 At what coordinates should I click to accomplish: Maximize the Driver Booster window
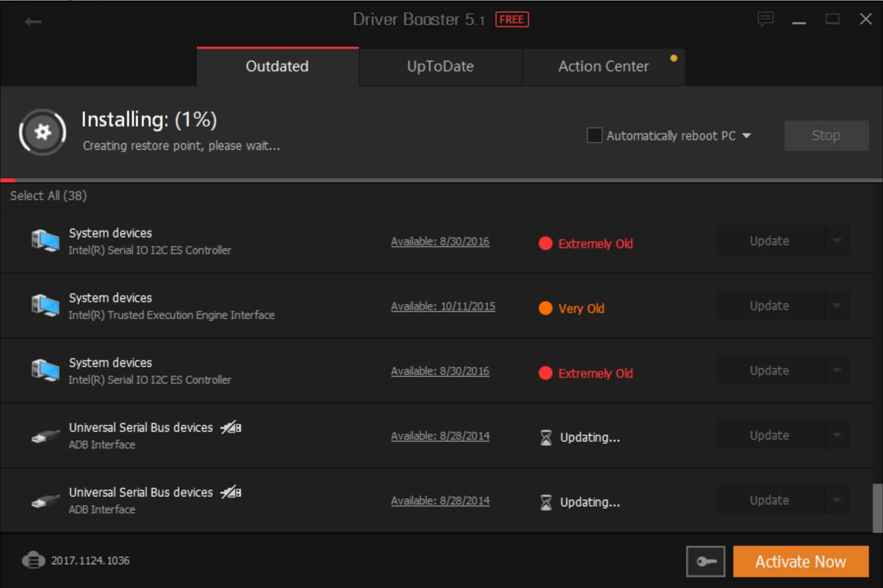(832, 20)
